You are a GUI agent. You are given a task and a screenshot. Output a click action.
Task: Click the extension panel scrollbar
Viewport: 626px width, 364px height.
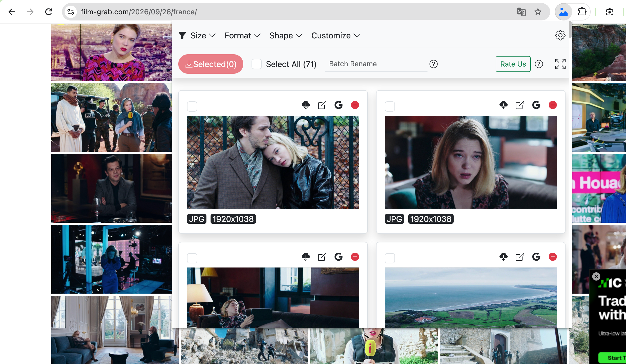click(x=570, y=30)
